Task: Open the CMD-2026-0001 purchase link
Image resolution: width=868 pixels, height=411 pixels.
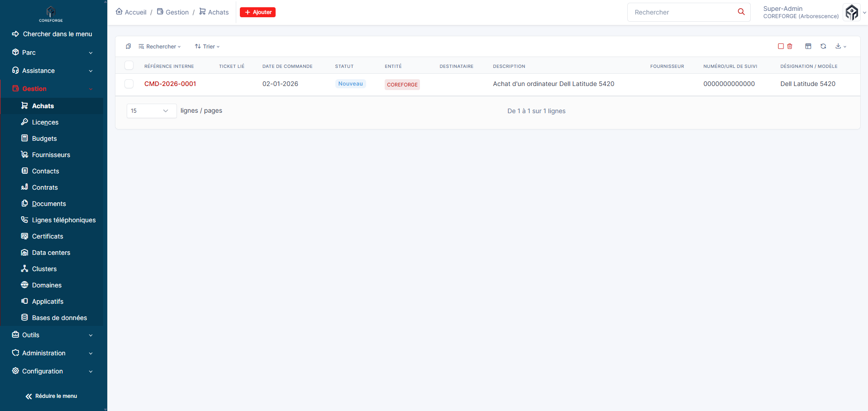Action: point(170,84)
